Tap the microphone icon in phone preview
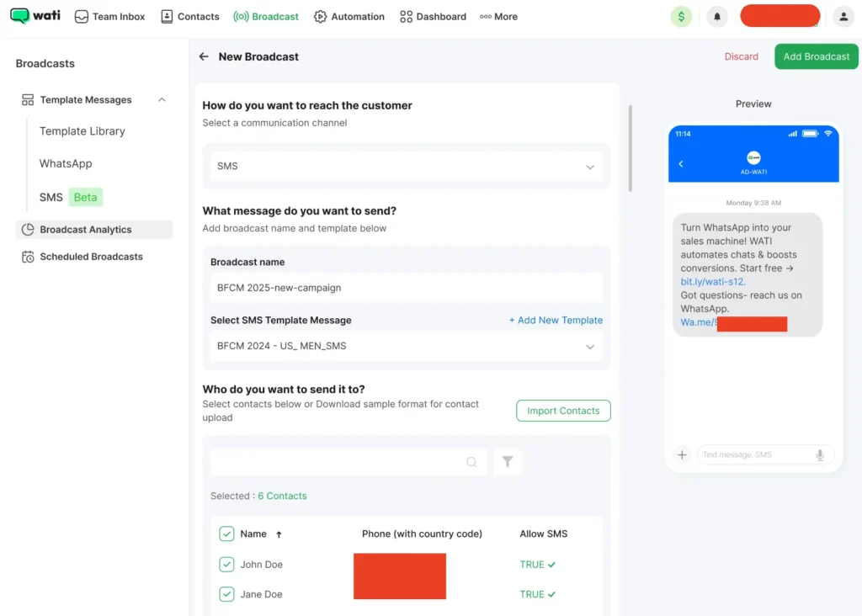 [x=819, y=454]
